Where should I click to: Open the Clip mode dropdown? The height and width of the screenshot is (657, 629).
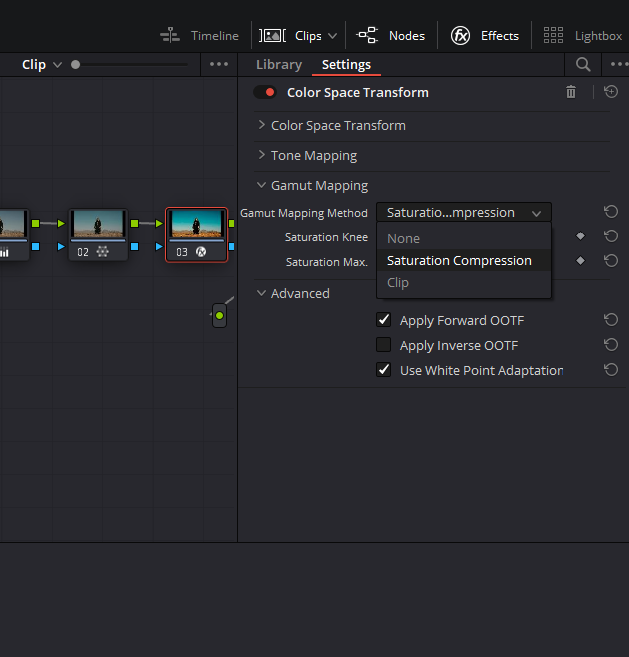(x=42, y=65)
